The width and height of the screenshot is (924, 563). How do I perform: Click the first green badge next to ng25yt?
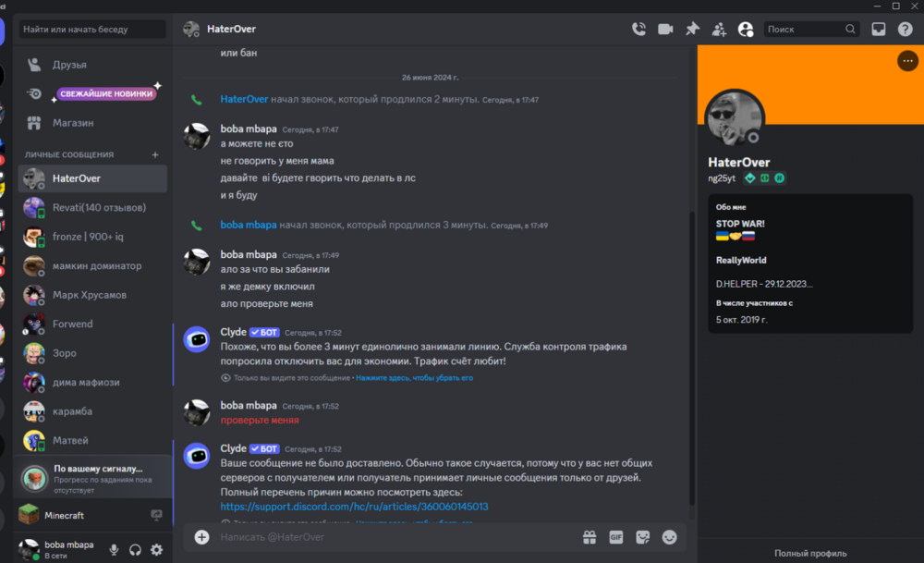749,178
